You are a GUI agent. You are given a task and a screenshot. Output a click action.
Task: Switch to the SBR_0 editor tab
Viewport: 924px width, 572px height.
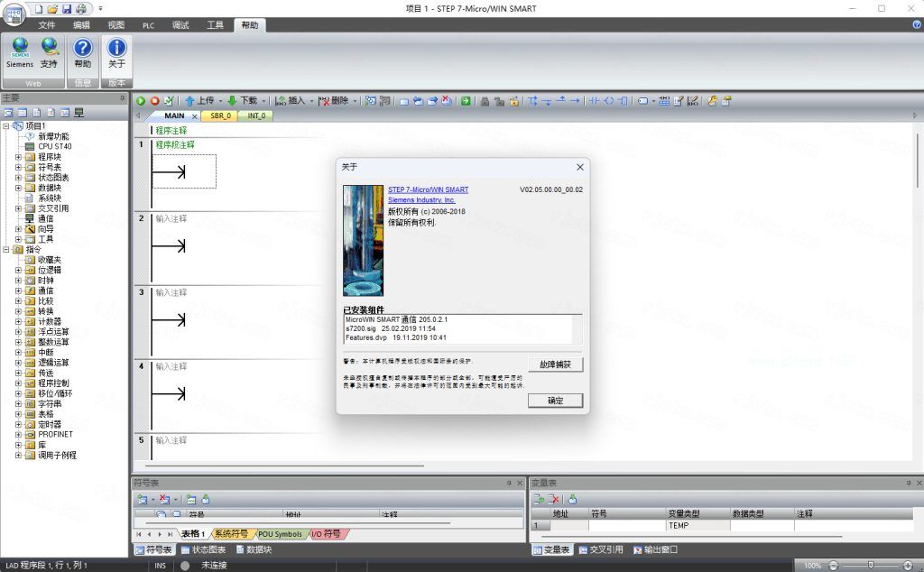tap(220, 115)
